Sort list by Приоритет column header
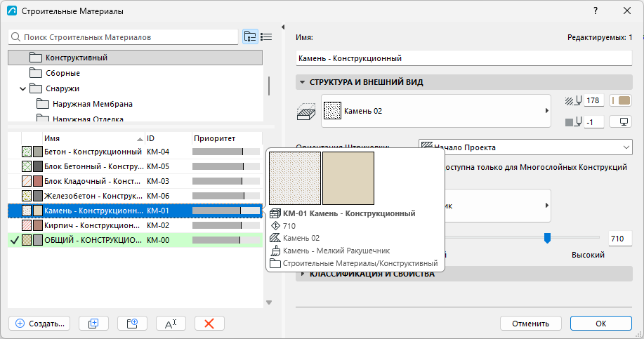 click(x=227, y=139)
